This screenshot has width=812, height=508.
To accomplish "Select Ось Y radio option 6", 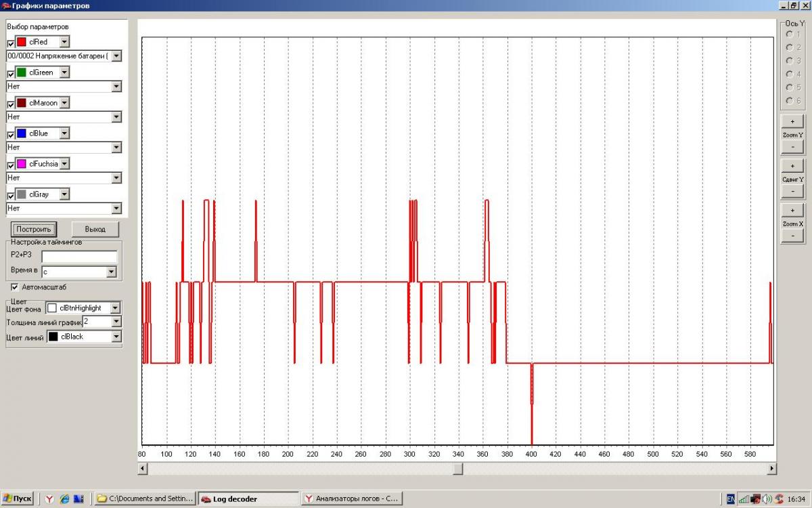I will click(x=789, y=100).
